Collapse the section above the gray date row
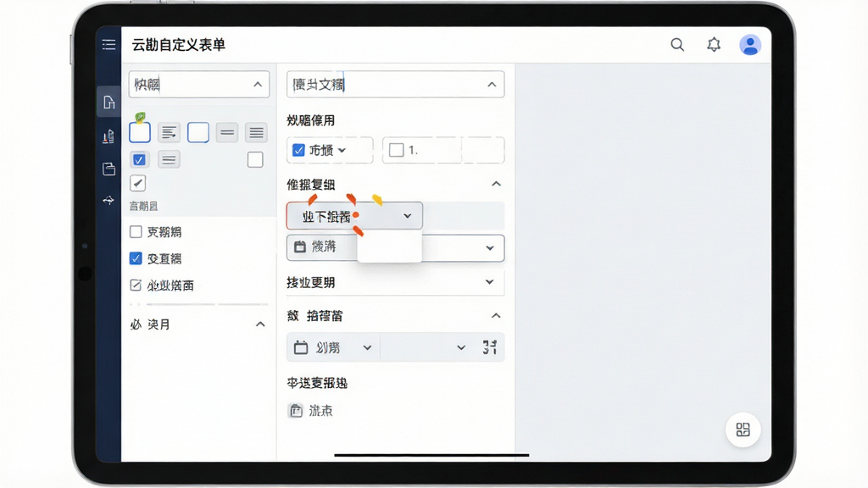This screenshot has width=868, height=488. pyautogui.click(x=496, y=316)
